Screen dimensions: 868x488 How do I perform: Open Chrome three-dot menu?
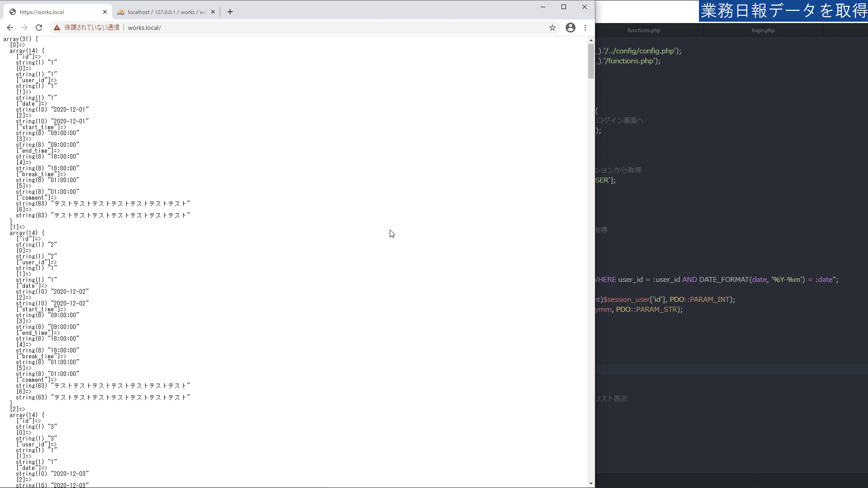[585, 28]
